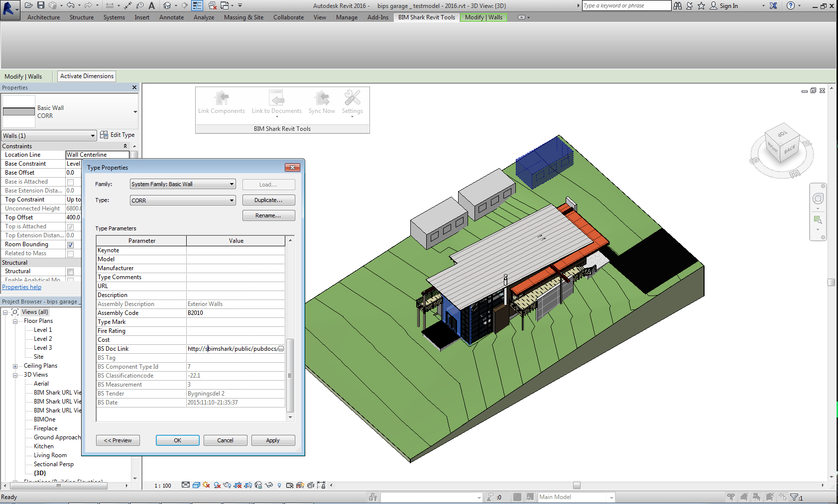Click the Favorites star icon
Screen dimensions: 838x504
[701, 5]
